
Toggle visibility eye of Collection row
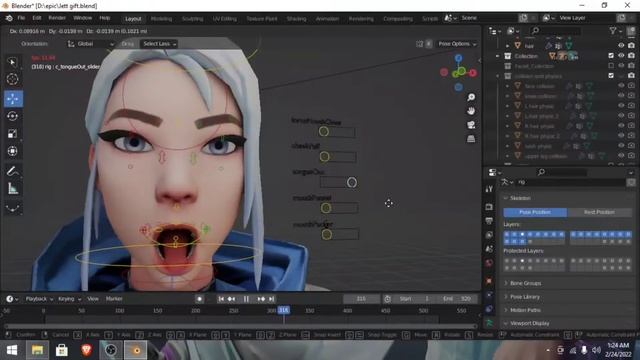[621, 56]
